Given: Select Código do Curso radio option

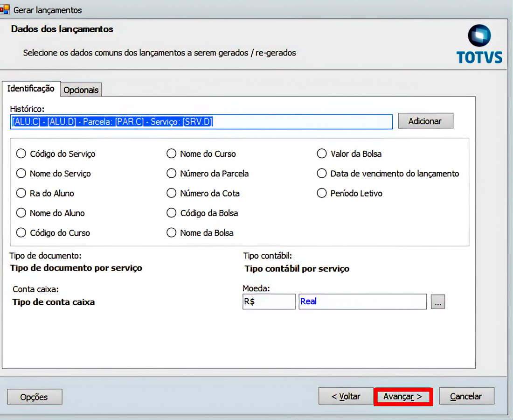Looking at the screenshot, I should [21, 232].
